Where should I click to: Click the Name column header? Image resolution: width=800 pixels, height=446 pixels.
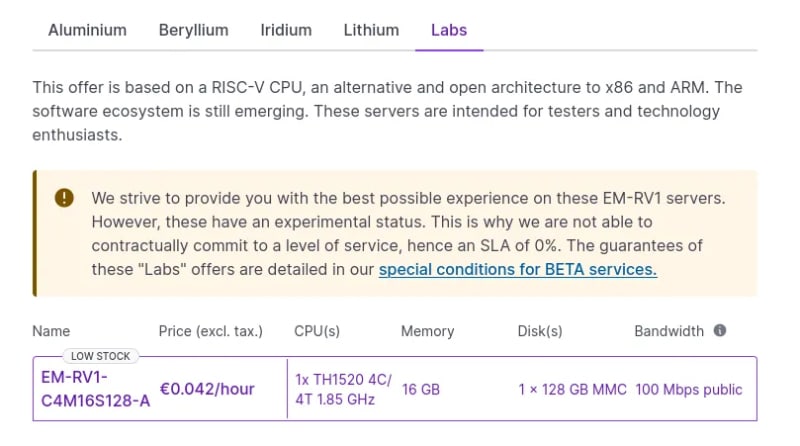[51, 331]
